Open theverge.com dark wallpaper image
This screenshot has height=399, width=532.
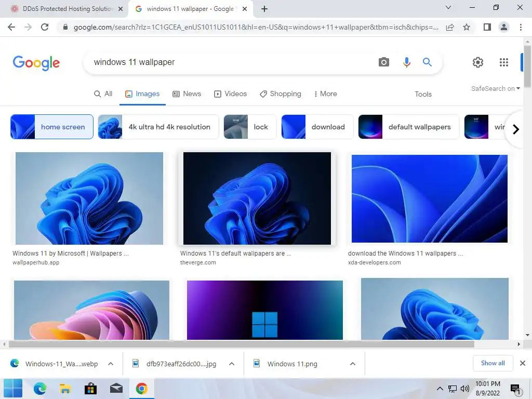pos(257,198)
